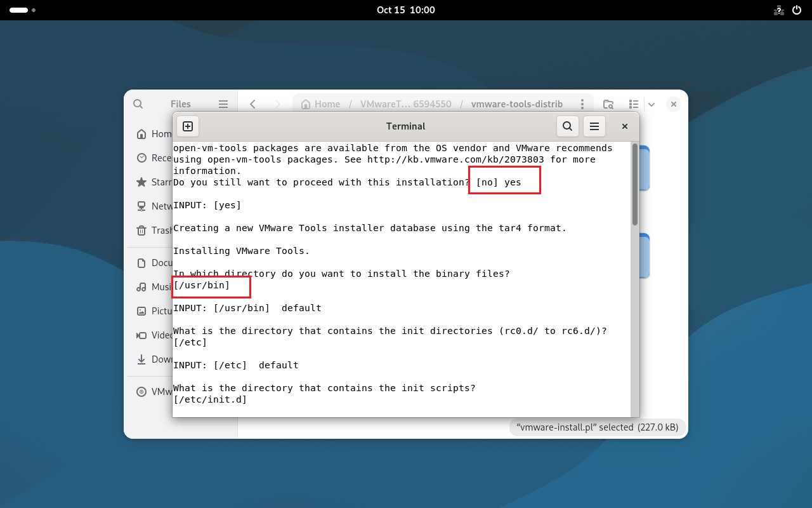The height and width of the screenshot is (508, 812).
Task: Open the power system menu
Action: 797,10
